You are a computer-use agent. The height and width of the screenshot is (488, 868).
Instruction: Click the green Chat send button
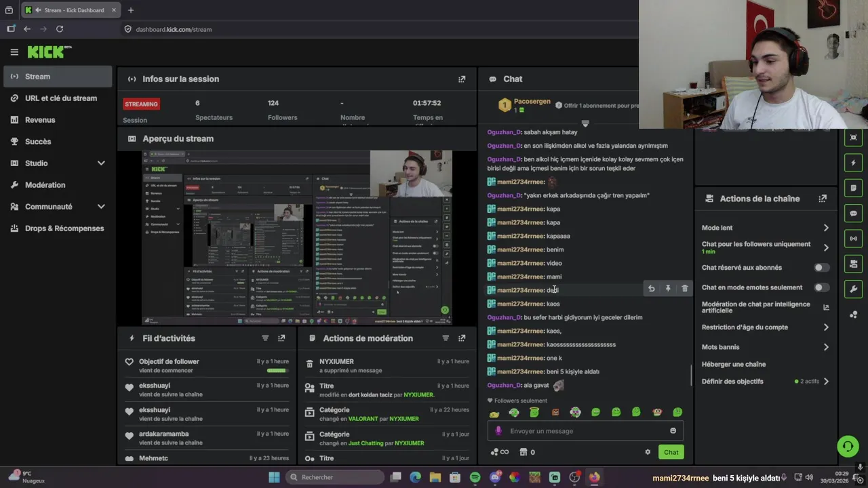coord(671,452)
